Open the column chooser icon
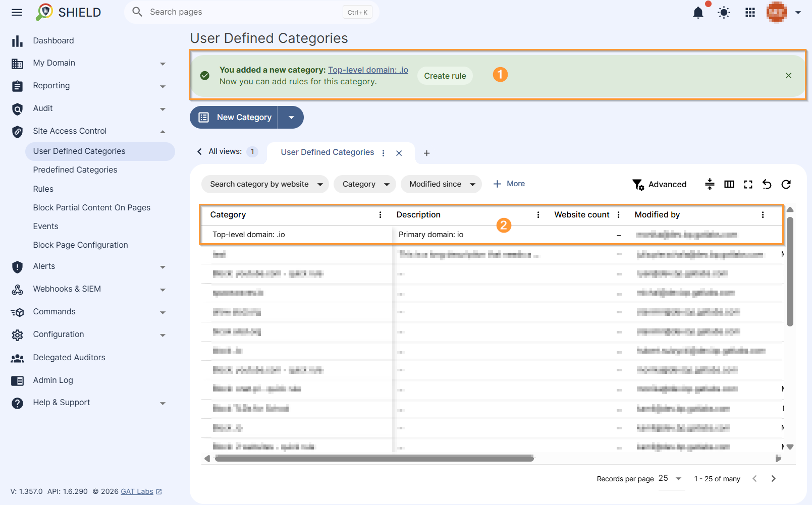Screen dimensions: 812x505 pyautogui.click(x=729, y=184)
